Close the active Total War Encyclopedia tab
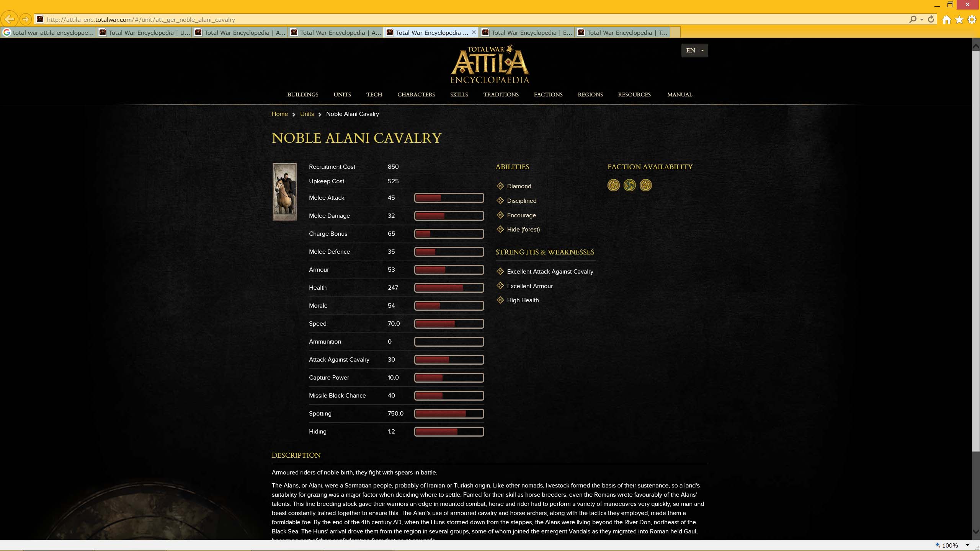The height and width of the screenshot is (551, 980). [x=474, y=32]
